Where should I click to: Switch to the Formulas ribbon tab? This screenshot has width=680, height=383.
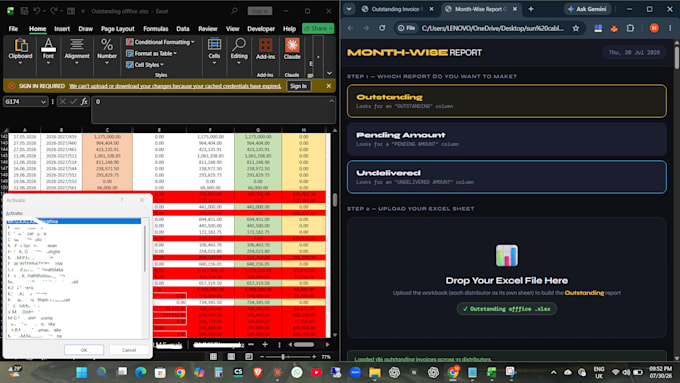156,29
